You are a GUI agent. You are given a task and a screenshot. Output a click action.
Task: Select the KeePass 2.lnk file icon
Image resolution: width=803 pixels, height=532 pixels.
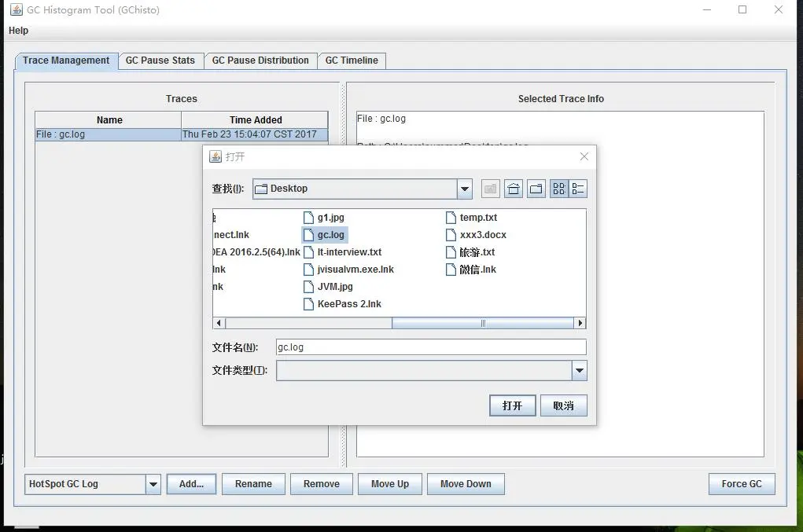(x=308, y=304)
